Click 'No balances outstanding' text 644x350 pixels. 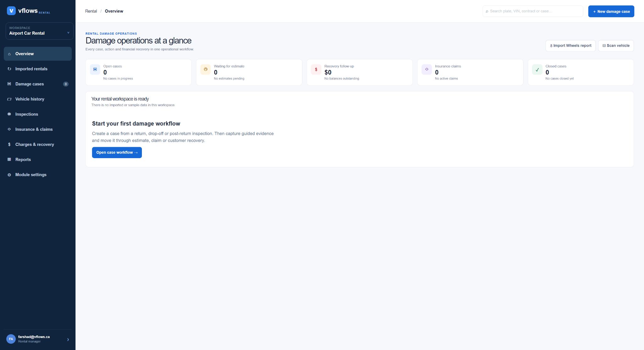[x=342, y=78]
